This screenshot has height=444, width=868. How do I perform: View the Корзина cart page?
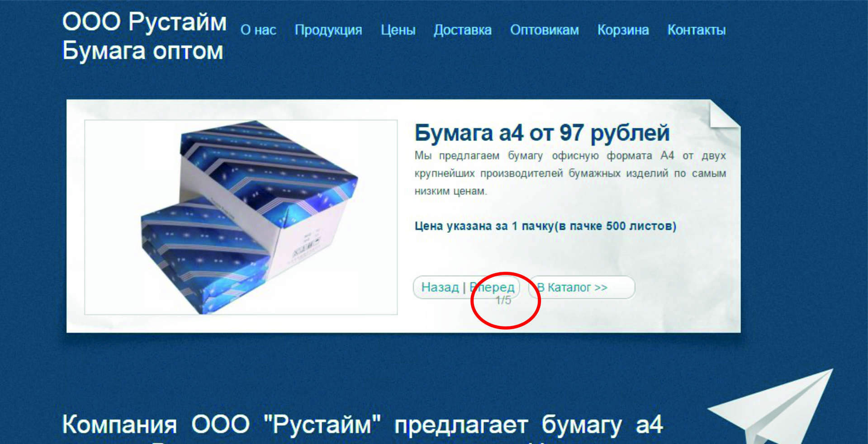(623, 30)
